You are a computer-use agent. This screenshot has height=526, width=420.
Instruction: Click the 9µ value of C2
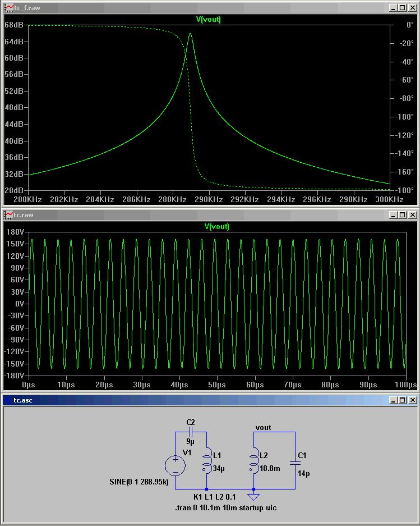click(x=191, y=441)
